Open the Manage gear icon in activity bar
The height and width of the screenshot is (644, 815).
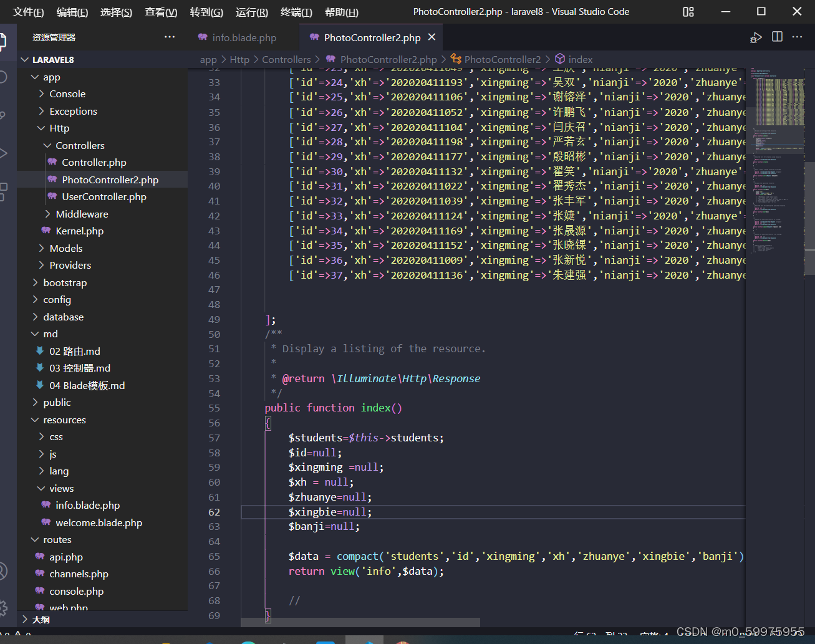[3, 608]
